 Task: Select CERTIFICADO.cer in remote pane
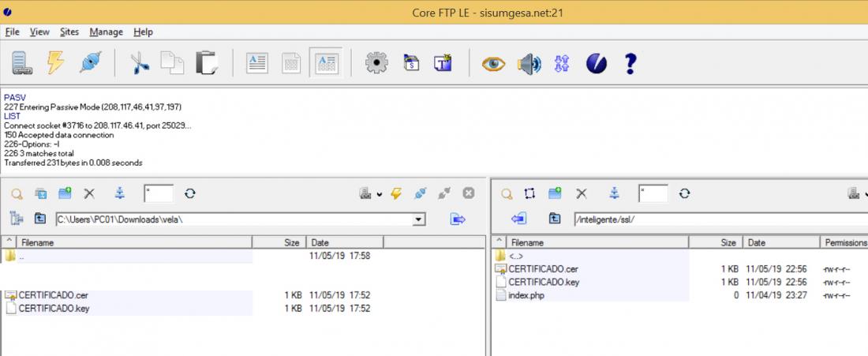pos(543,269)
